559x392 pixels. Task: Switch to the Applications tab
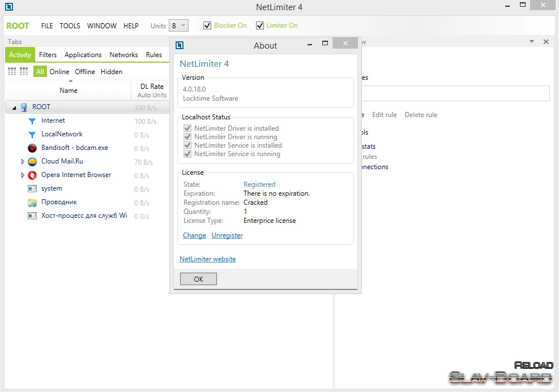coord(83,55)
